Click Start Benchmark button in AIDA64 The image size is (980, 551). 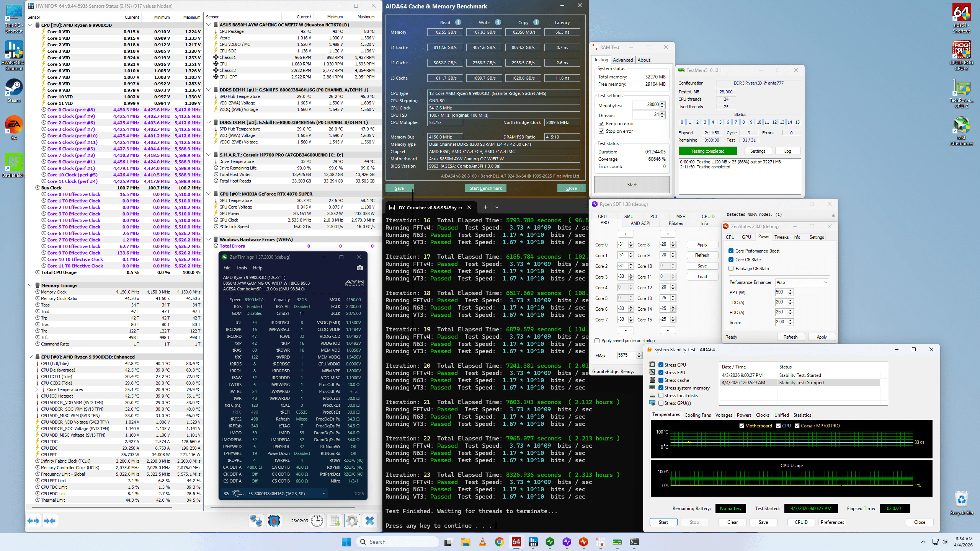coord(485,188)
